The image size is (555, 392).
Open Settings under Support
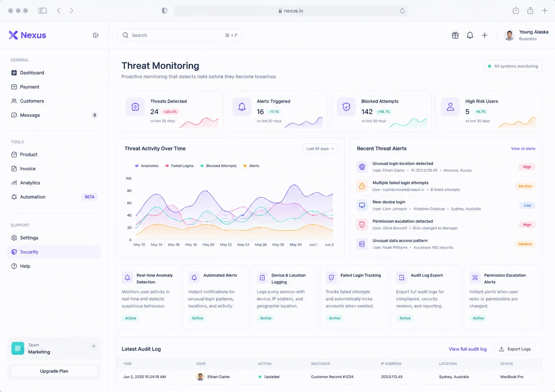(x=54, y=238)
